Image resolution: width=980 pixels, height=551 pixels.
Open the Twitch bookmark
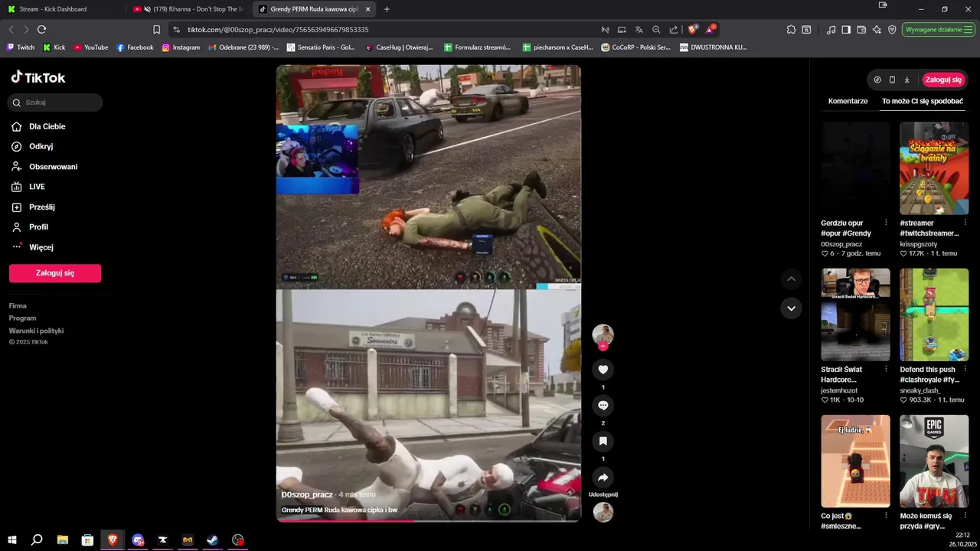click(x=21, y=47)
